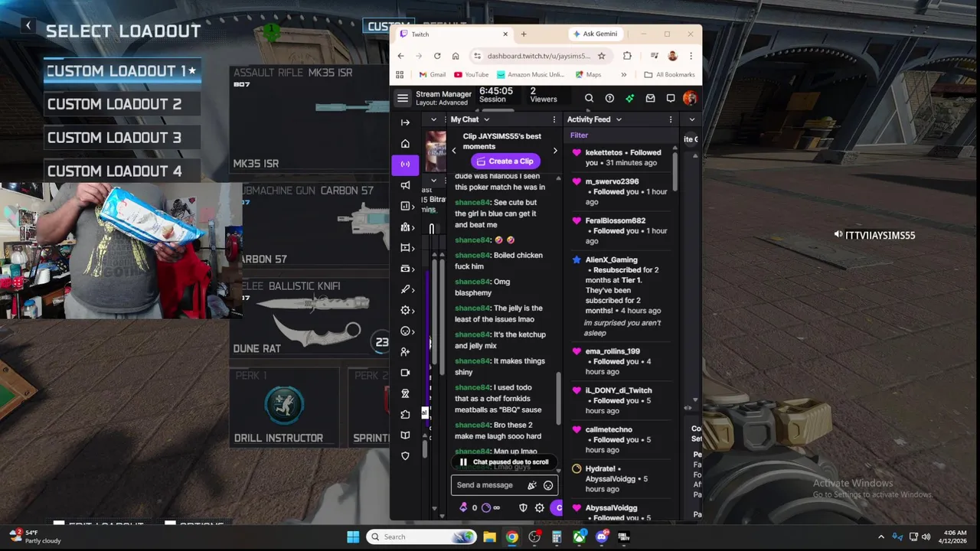Screen dimensions: 980x551
Task: Click the green sparkle icon in Twitch header
Action: 629,98
